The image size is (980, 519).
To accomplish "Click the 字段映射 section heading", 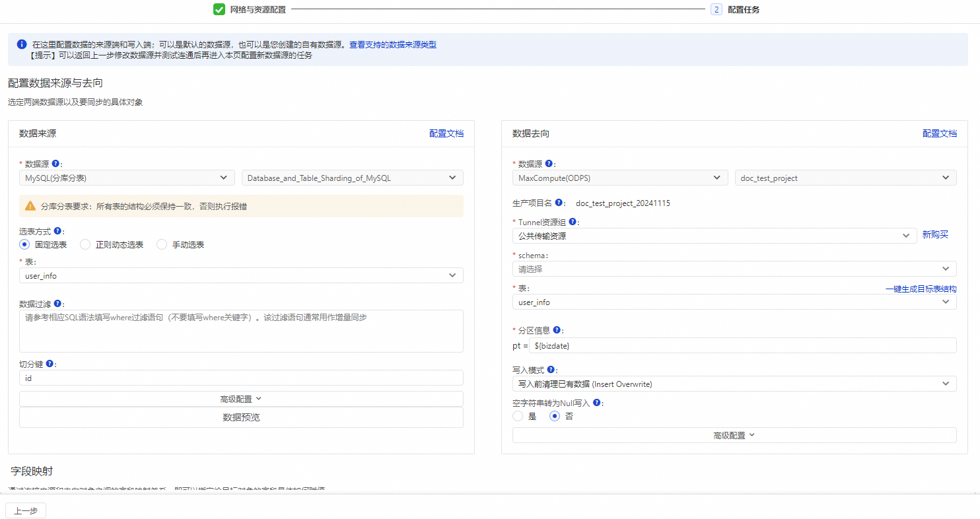I will 32,471.
